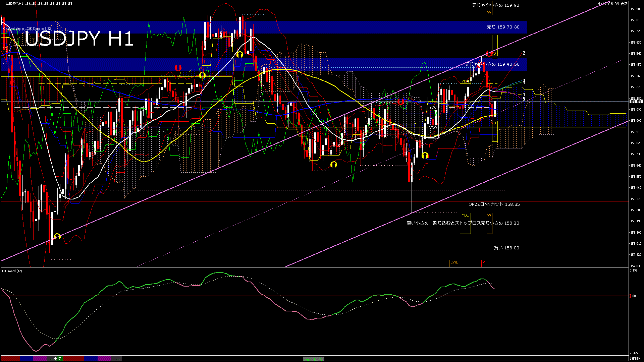Image resolution: width=644 pixels, height=362 pixels.
Task: Click the orange W marker at top
Action: (x=489, y=13)
